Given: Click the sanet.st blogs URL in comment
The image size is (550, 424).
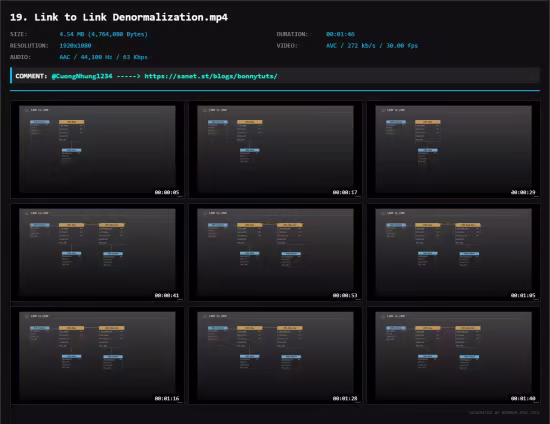Looking at the screenshot, I should click(211, 76).
